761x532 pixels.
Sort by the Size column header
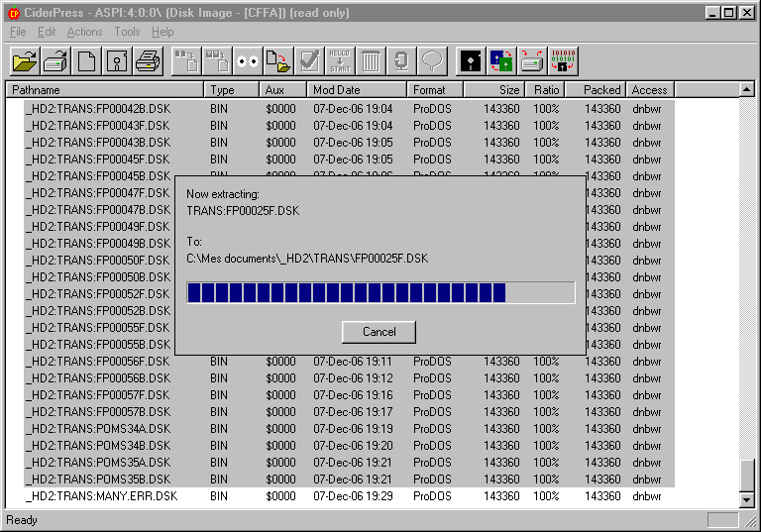point(494,90)
